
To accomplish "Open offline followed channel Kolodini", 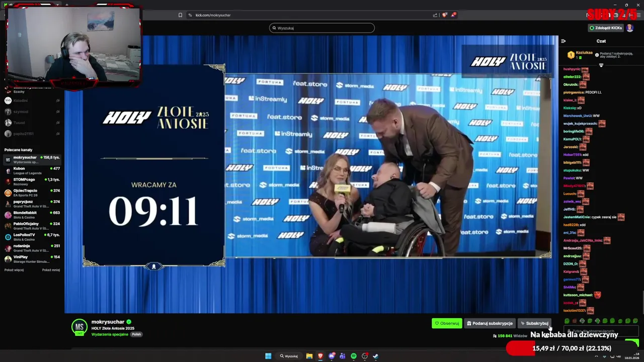I will [x=32, y=101].
